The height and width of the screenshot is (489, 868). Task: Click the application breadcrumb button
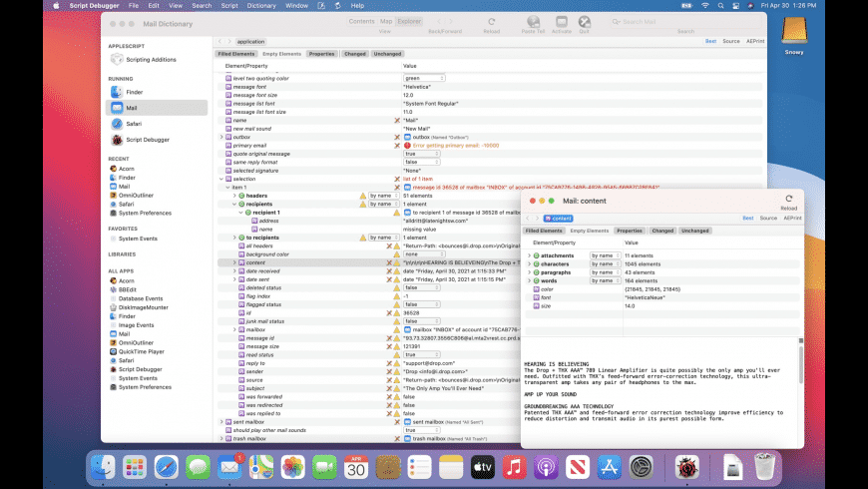(x=250, y=42)
